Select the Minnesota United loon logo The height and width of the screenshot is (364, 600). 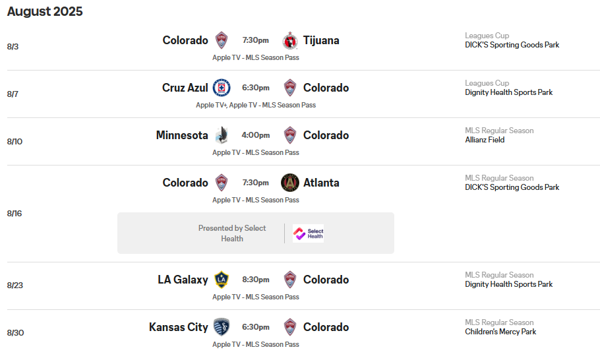(x=222, y=135)
